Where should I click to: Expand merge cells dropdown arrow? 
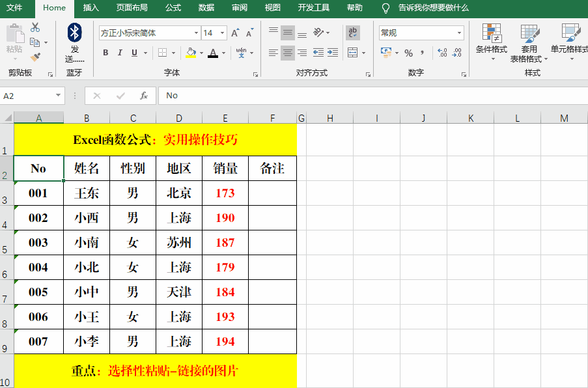[x=364, y=53]
